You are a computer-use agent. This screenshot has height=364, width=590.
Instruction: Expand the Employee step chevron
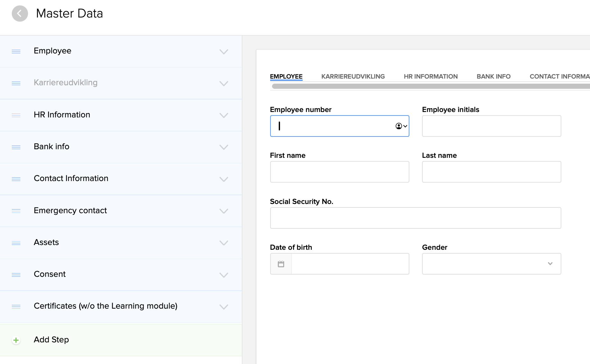click(224, 52)
